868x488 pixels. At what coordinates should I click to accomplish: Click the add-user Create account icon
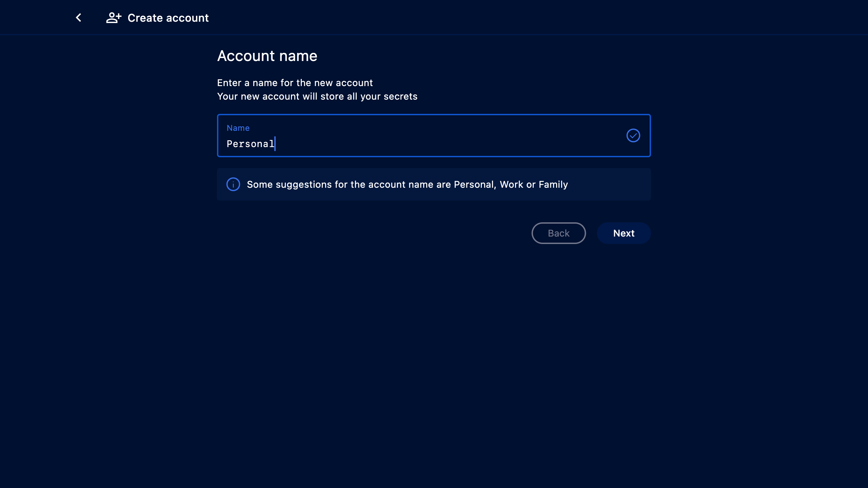[114, 18]
